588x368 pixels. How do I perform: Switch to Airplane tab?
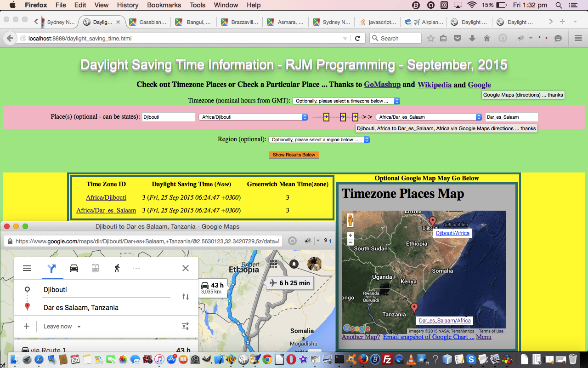(423, 22)
